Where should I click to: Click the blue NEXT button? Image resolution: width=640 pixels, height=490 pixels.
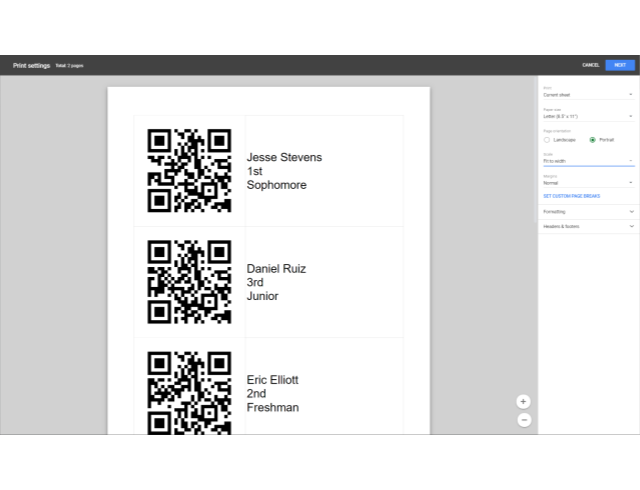[620, 65]
